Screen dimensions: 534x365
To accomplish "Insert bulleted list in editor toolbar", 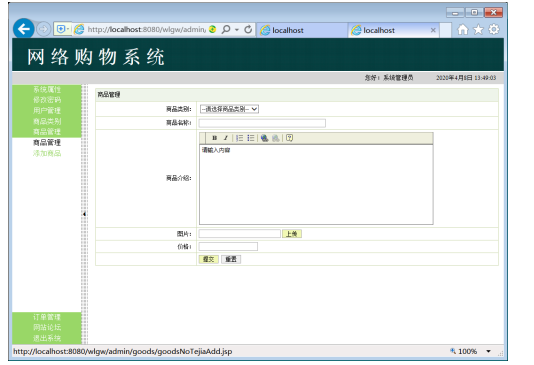I will click(251, 138).
